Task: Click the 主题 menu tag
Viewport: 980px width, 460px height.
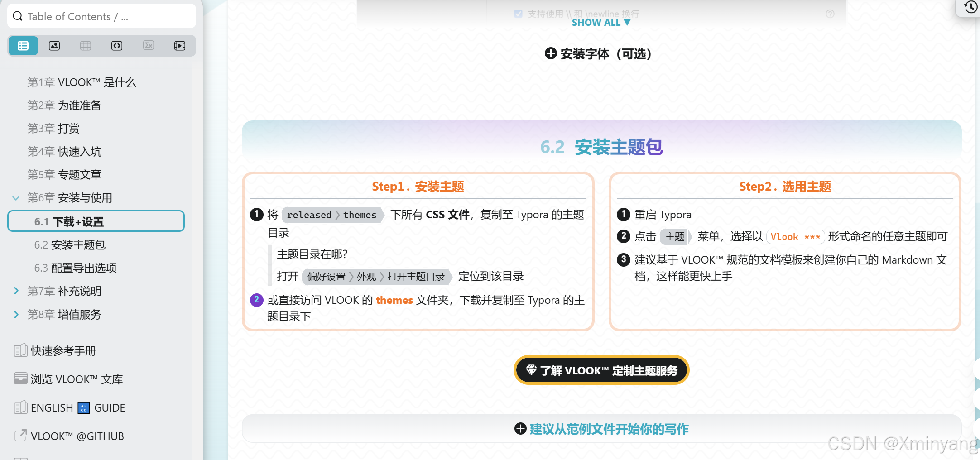Action: 676,236
